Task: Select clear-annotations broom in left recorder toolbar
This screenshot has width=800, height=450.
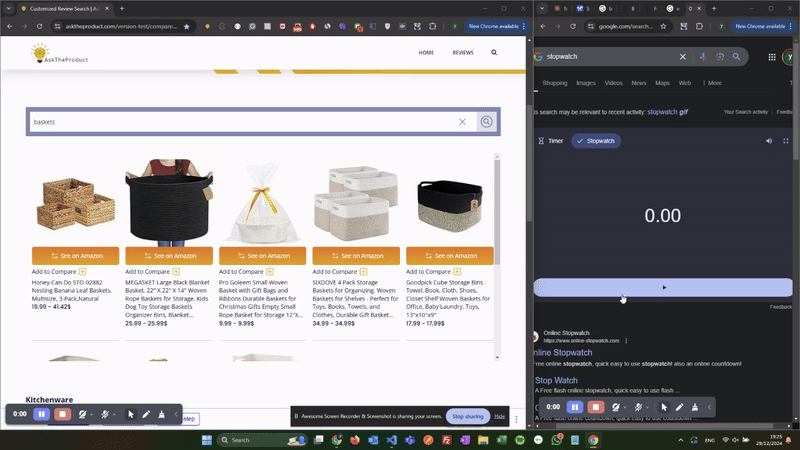Action: pyautogui.click(x=161, y=414)
